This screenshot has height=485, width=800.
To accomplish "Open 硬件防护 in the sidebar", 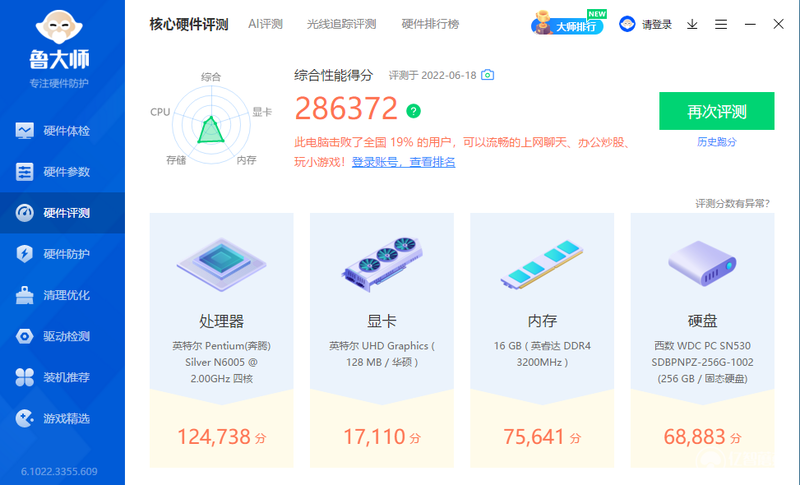I will tap(62, 254).
